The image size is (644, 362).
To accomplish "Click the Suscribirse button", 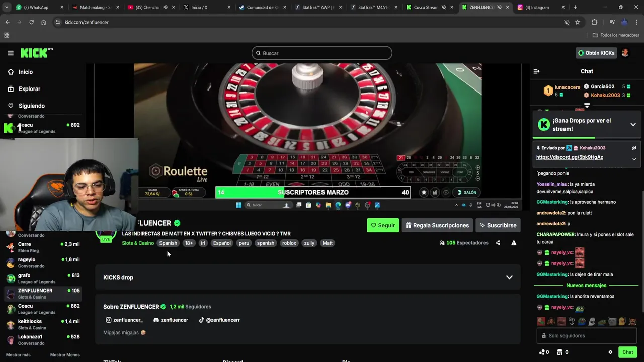I will [498, 225].
